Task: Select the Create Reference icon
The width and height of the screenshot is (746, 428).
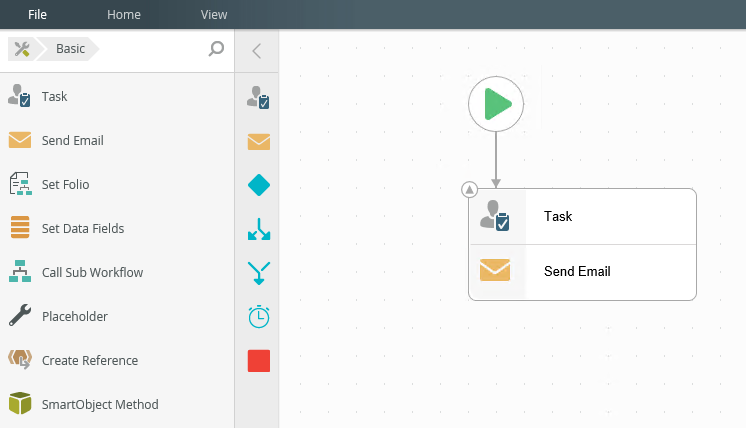Action: tap(20, 360)
